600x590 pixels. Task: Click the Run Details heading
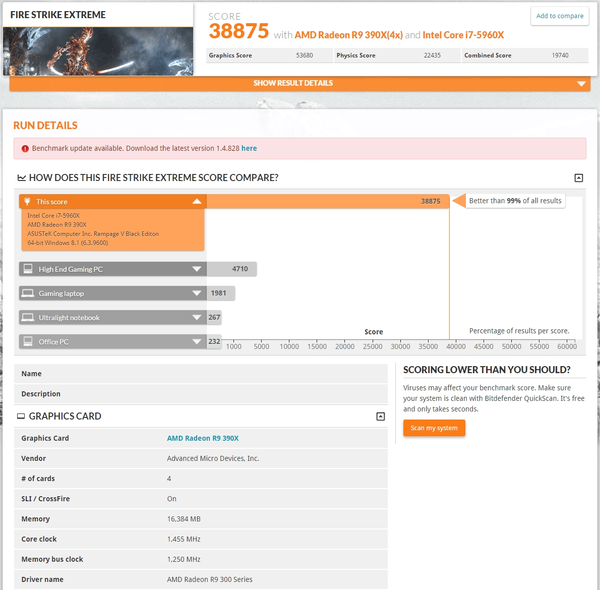click(45, 125)
